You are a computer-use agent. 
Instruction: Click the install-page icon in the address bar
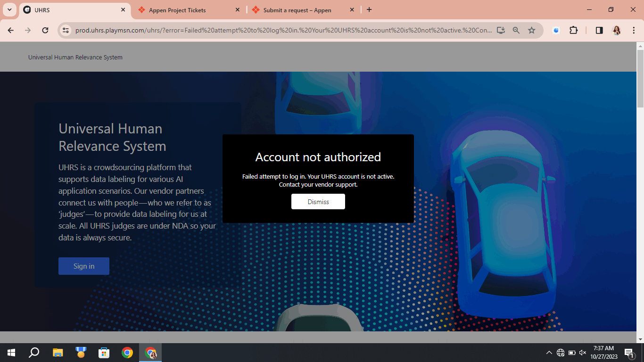(x=500, y=30)
